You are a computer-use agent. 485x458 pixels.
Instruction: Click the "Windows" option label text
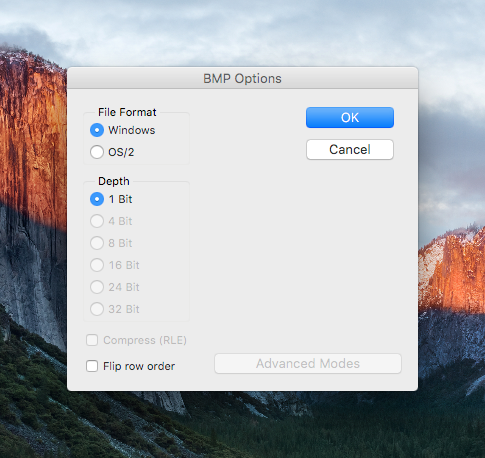tap(132, 130)
